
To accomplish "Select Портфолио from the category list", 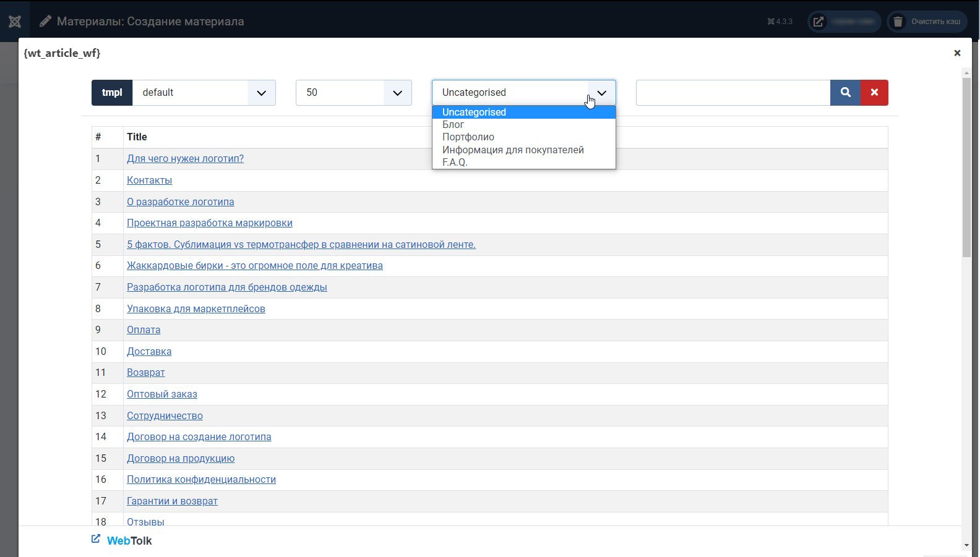I will (x=468, y=137).
